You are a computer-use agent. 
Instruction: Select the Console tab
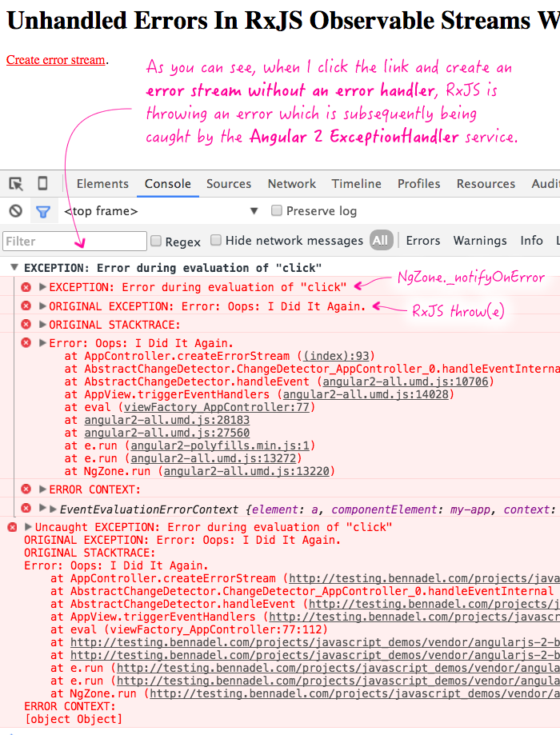coord(167,184)
